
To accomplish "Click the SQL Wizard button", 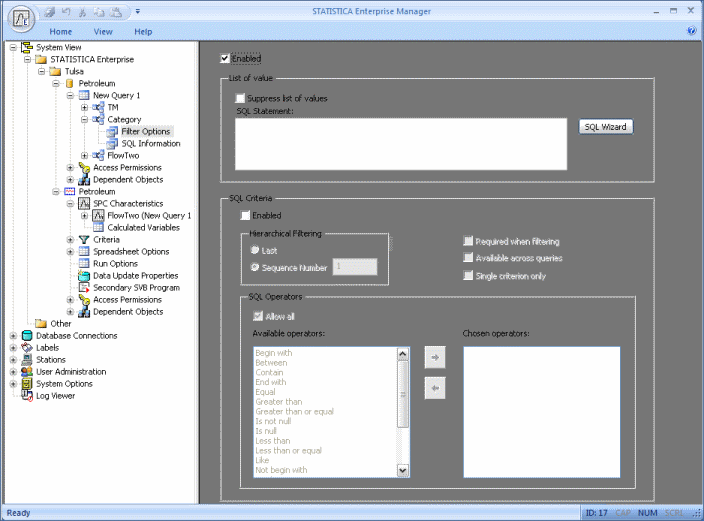I will point(606,127).
